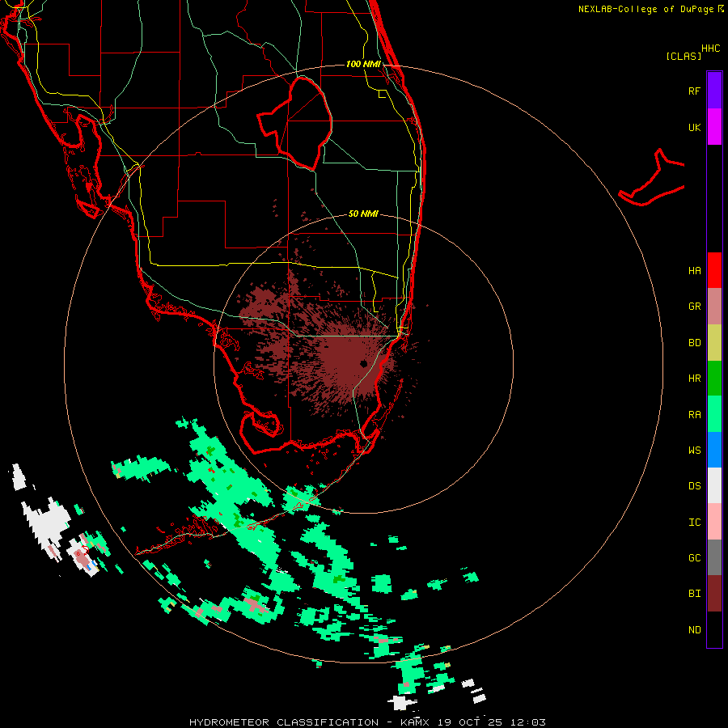The width and height of the screenshot is (728, 728).
Task: Click the DS legend label
Action: tap(694, 485)
